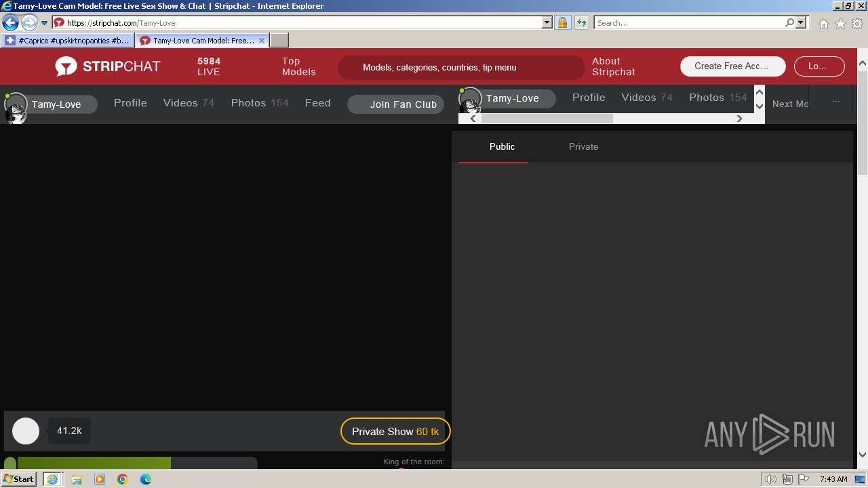Click the Models, categories, countries search field
868x488 pixels.
[461, 67]
